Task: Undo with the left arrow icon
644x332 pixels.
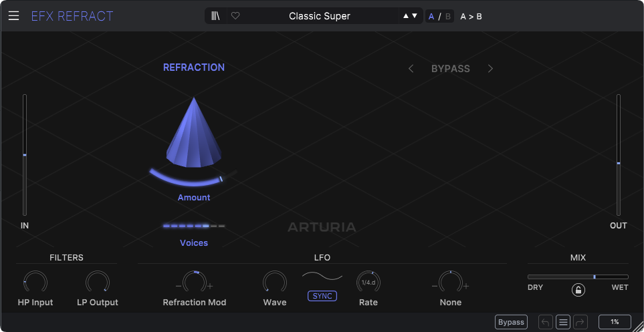Action: [546, 322]
